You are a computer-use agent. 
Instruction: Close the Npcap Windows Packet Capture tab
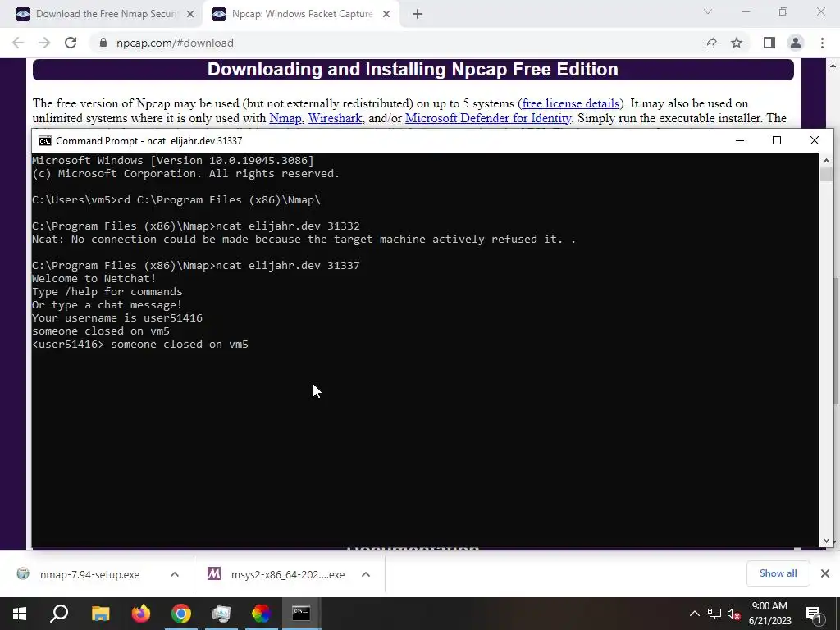tap(386, 14)
